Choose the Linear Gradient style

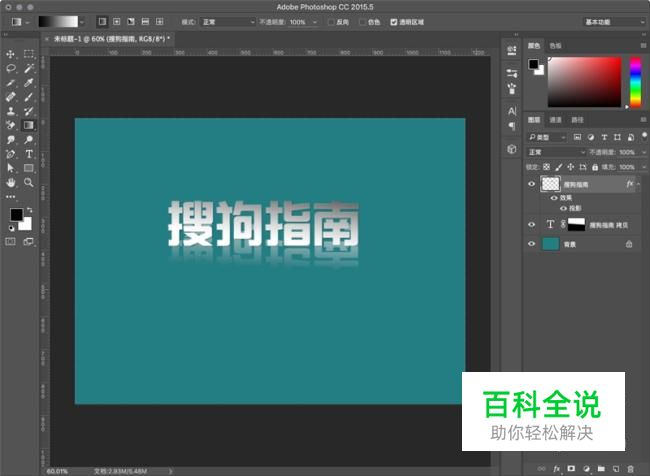102,22
